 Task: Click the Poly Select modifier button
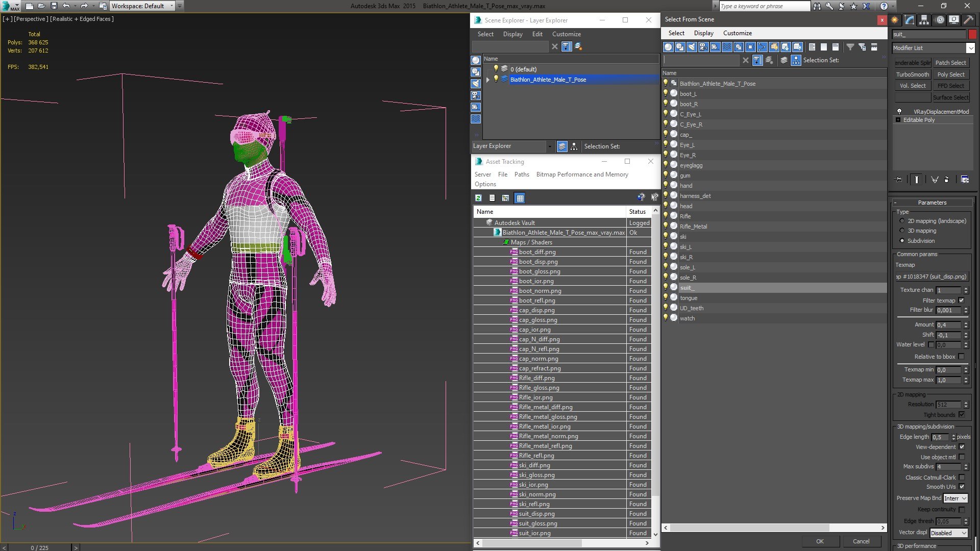click(x=951, y=74)
